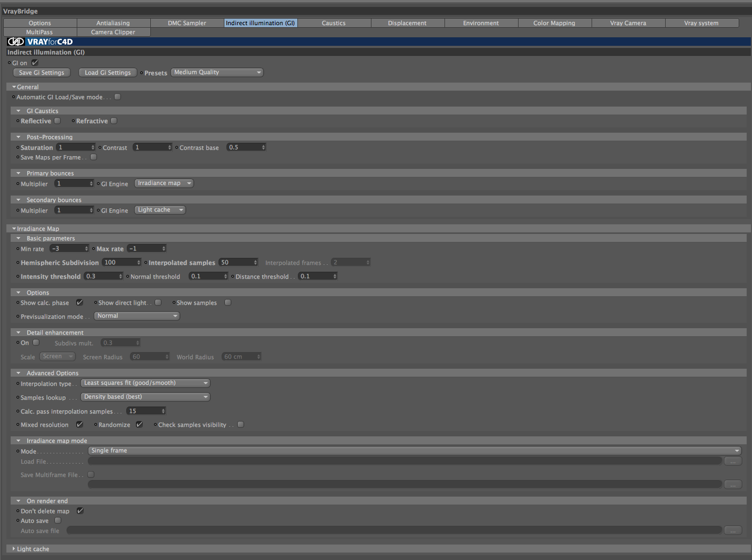752x560 pixels.
Task: Click the animation dot beside Don't delete map
Action: [x=18, y=511]
